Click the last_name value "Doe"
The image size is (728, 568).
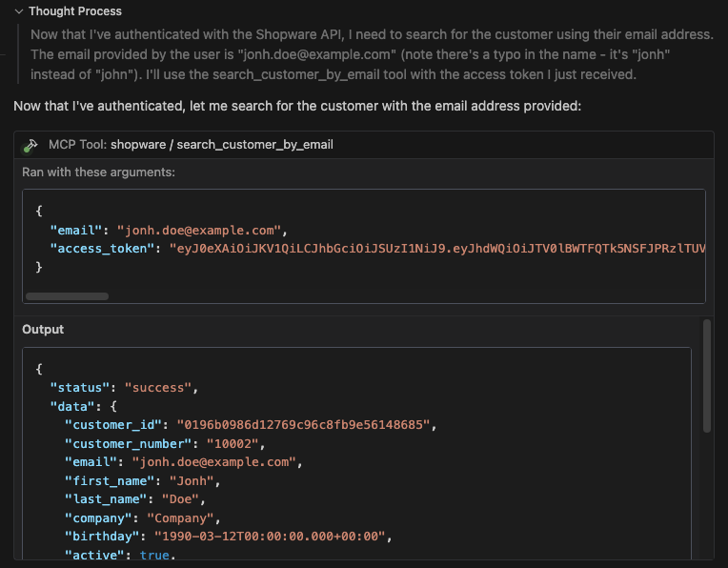181,499
